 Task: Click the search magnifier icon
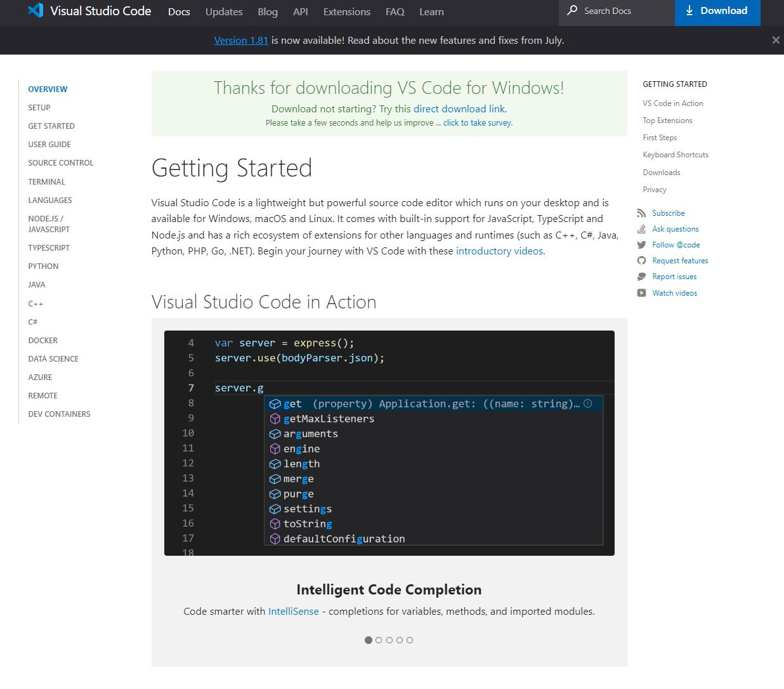572,11
